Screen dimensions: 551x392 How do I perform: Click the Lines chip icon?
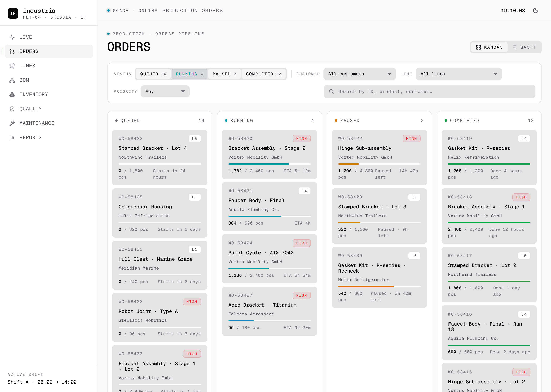coord(12,66)
